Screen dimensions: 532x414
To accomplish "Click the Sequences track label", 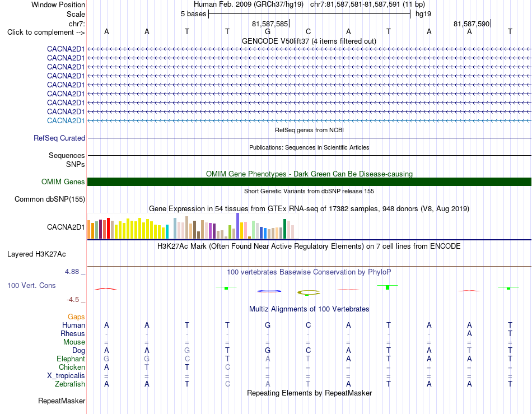I will (67, 155).
